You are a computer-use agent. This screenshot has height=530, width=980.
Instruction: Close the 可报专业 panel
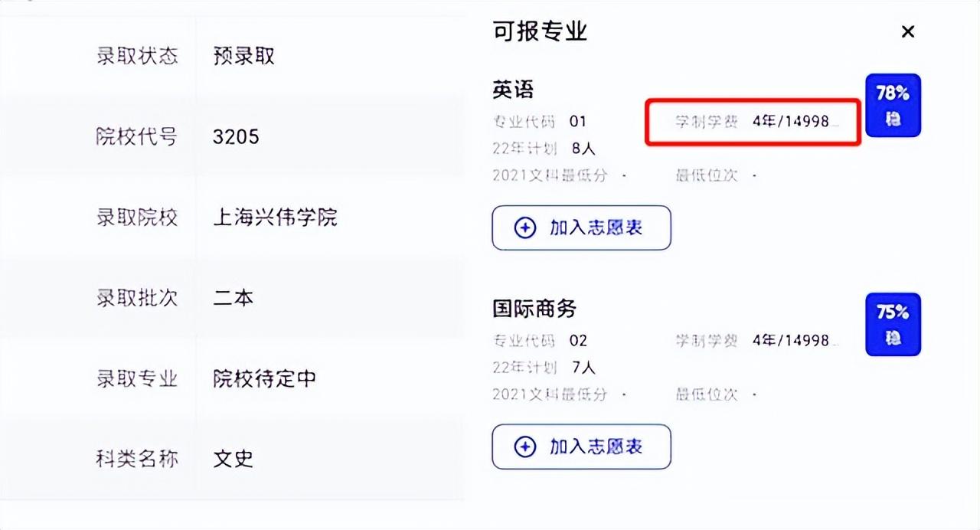pos(907,31)
